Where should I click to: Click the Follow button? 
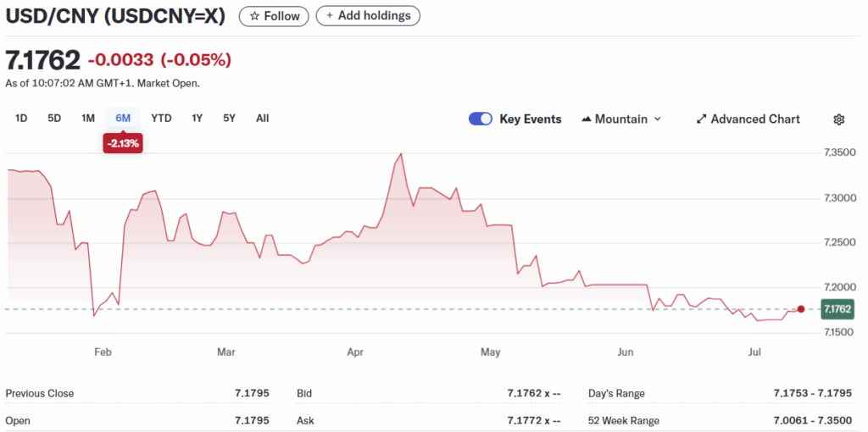pyautogui.click(x=274, y=16)
